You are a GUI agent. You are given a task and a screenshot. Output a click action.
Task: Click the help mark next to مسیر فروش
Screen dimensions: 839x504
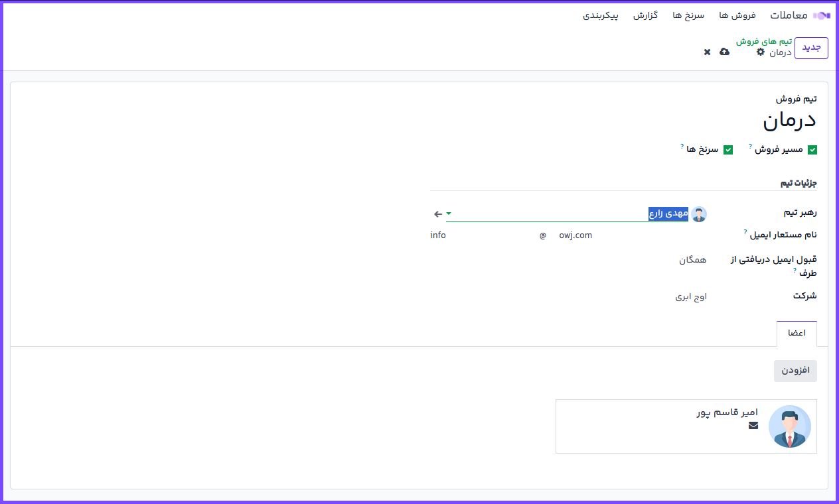pyautogui.click(x=751, y=146)
